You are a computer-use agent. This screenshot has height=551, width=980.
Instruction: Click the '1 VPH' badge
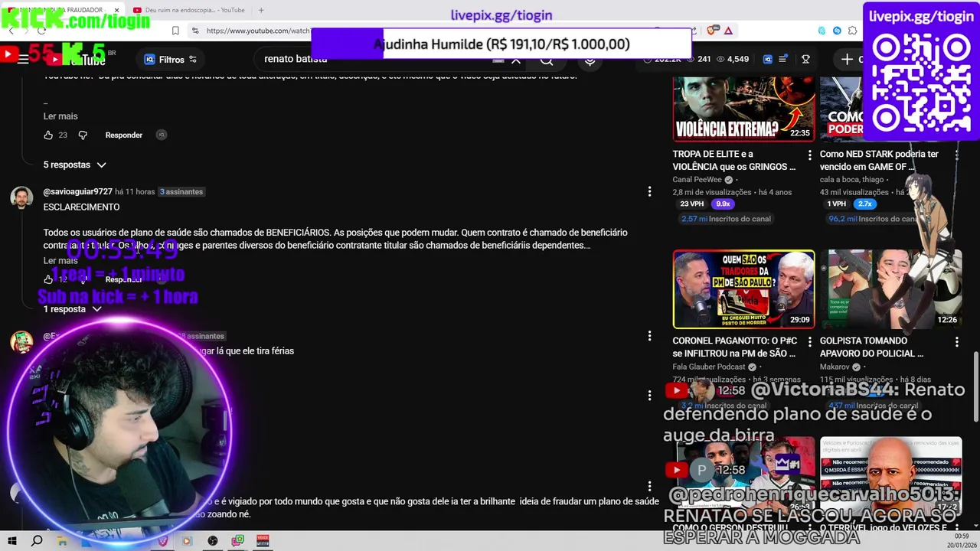point(836,204)
